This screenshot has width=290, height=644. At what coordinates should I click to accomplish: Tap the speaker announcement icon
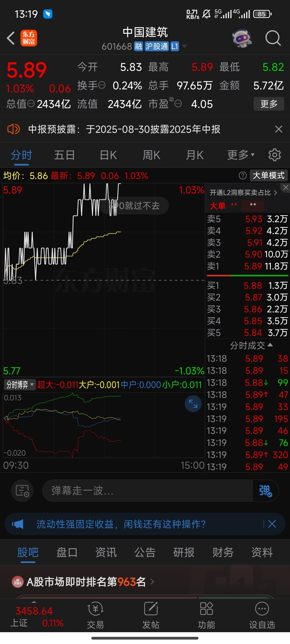click(13, 129)
